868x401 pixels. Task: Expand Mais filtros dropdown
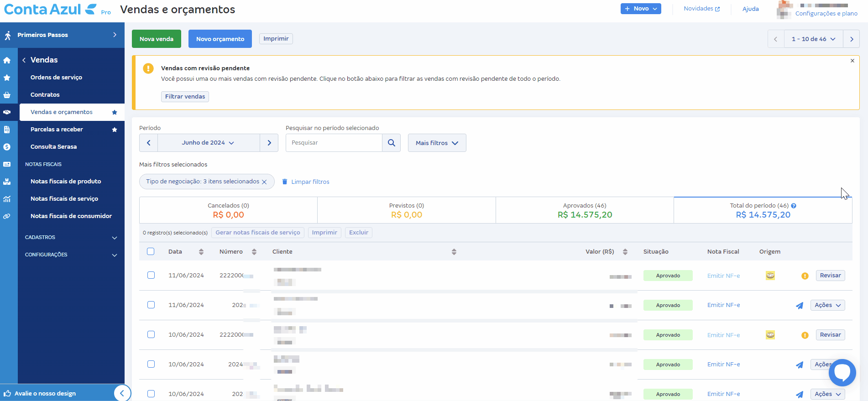pyautogui.click(x=437, y=143)
